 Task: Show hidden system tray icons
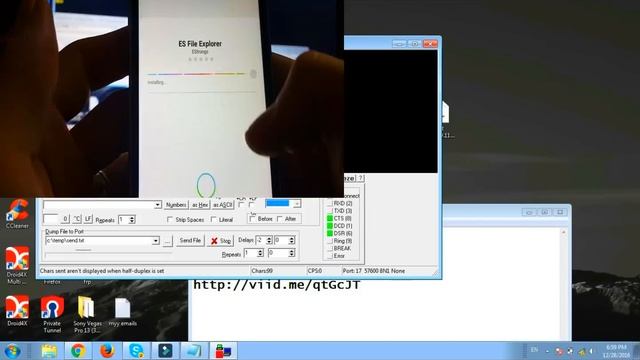(547, 351)
